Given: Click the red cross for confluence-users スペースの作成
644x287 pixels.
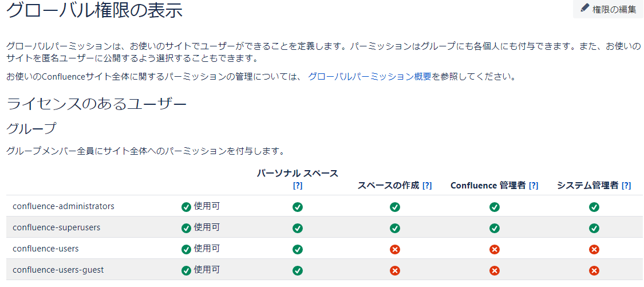Looking at the screenshot, I should (x=394, y=249).
